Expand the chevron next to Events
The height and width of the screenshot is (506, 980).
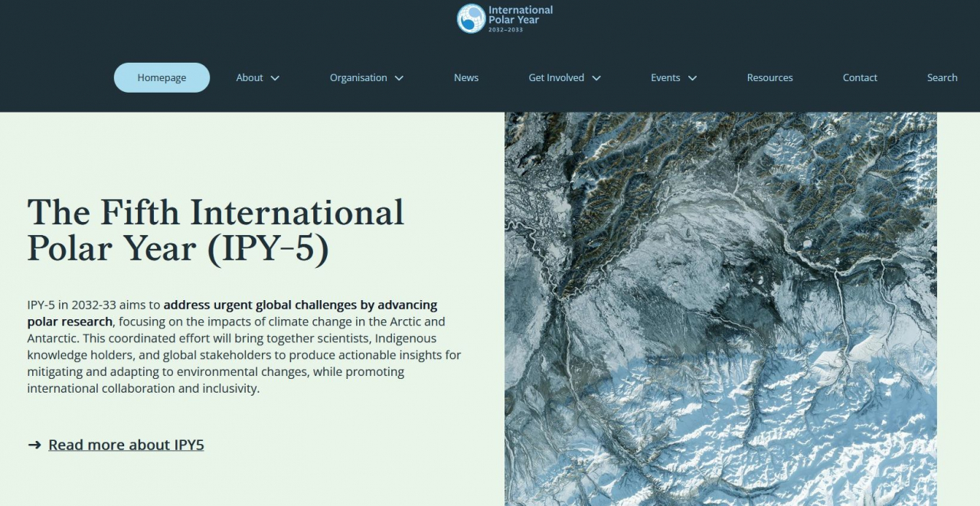coord(692,78)
